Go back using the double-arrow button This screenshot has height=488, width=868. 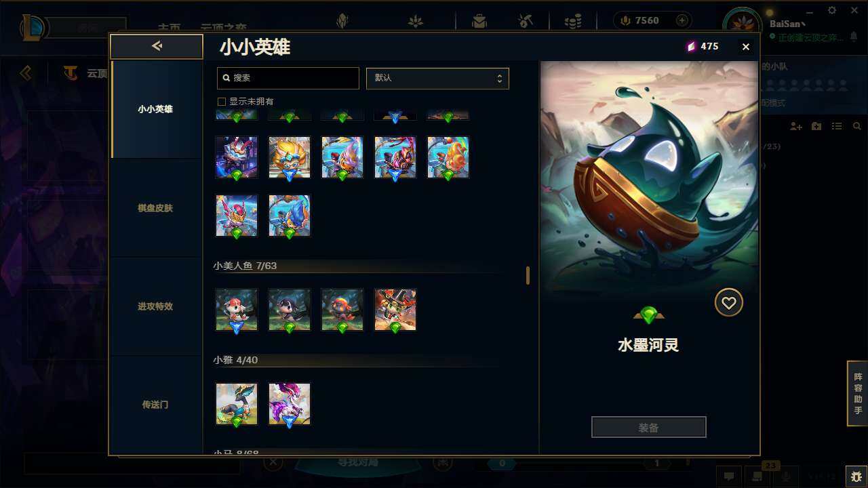[x=157, y=47]
